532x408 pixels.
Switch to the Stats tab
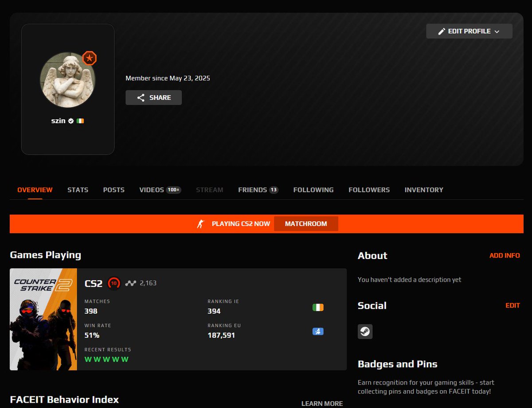pyautogui.click(x=78, y=190)
